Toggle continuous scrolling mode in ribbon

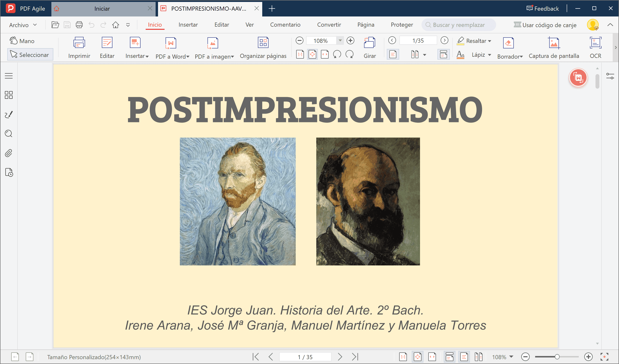pos(443,54)
